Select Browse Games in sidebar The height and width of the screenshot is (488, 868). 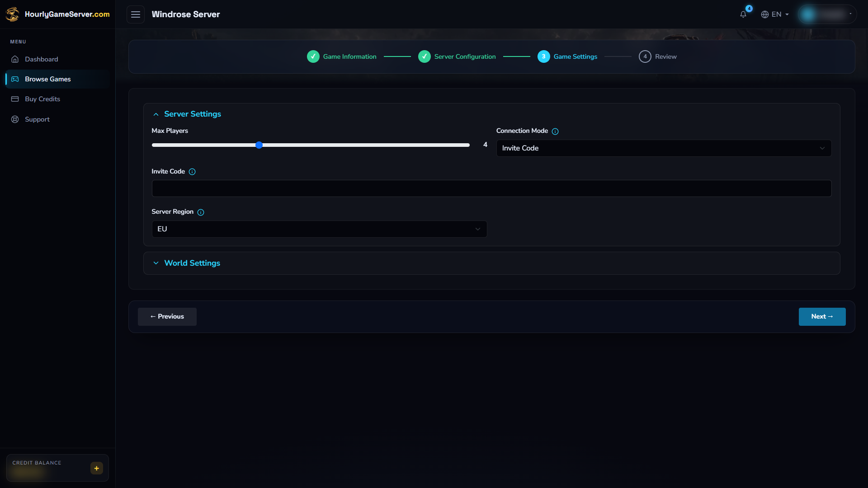point(57,79)
